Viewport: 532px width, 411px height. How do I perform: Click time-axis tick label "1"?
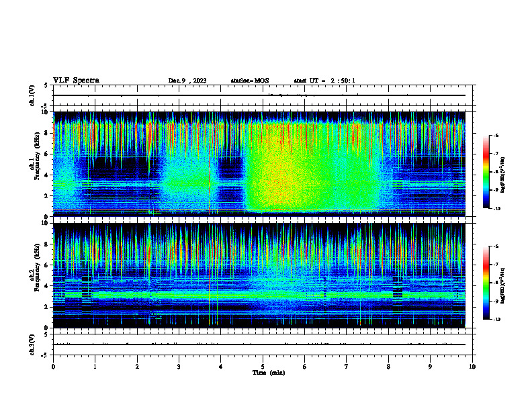pyautogui.click(x=95, y=367)
